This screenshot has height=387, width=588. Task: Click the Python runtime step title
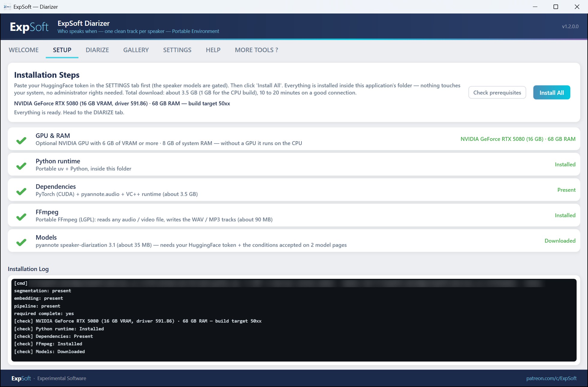point(58,161)
